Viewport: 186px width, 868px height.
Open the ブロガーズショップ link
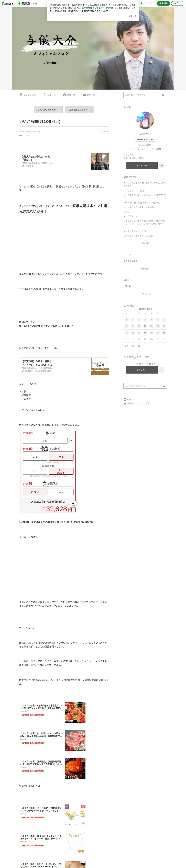[138, 149]
